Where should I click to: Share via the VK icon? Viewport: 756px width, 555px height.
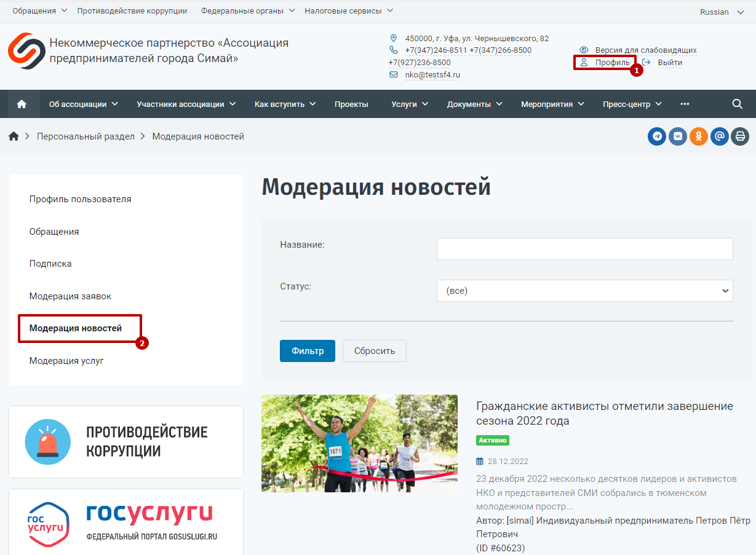click(x=678, y=136)
